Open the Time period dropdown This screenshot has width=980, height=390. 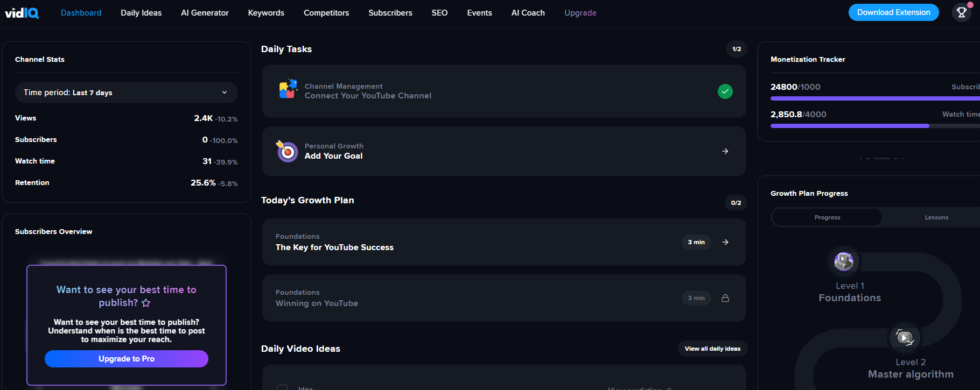[126, 92]
